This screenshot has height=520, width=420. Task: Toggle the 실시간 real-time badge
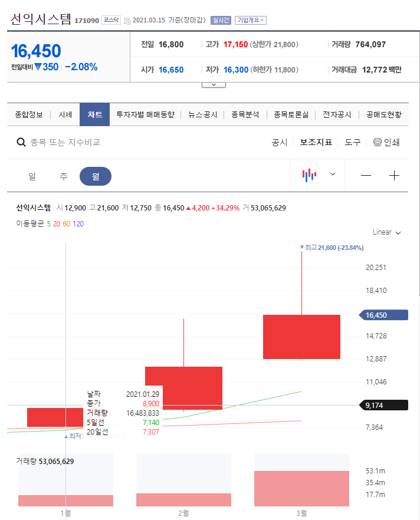point(221,20)
